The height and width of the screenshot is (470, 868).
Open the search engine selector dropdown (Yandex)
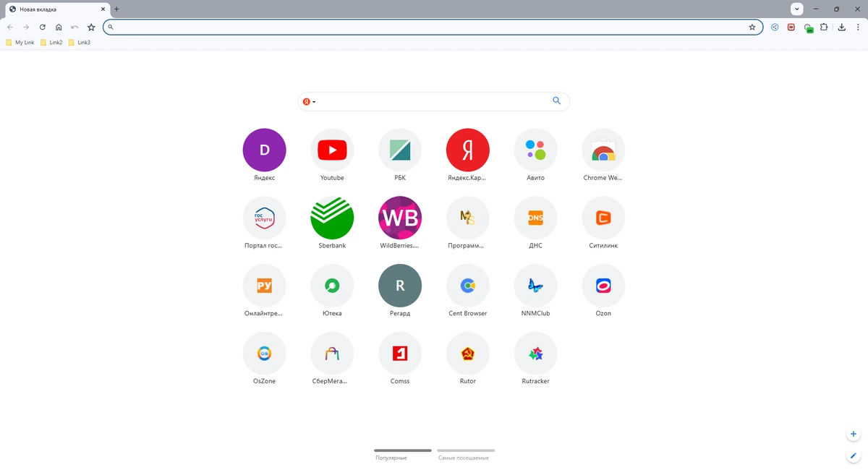[x=310, y=102]
